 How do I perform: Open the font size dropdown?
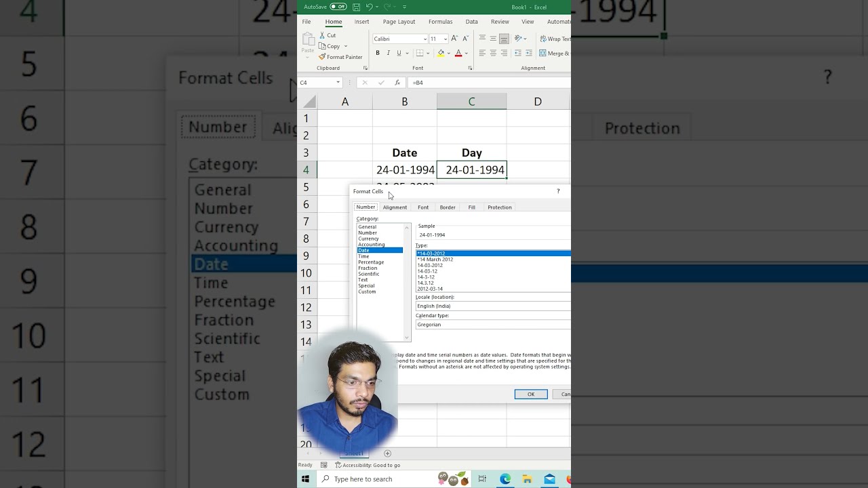coord(445,39)
